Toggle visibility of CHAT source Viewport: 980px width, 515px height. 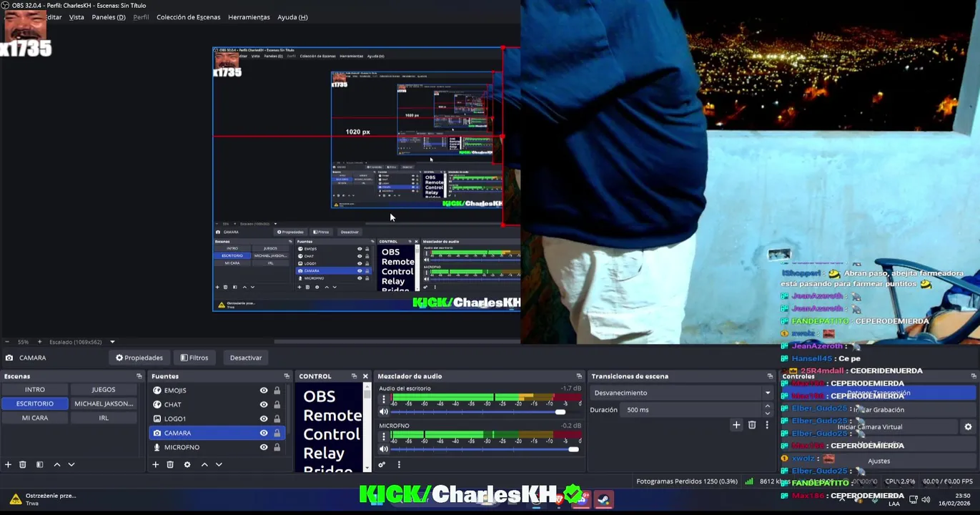(x=264, y=405)
